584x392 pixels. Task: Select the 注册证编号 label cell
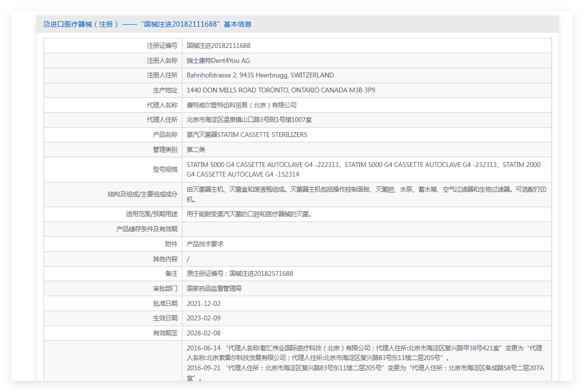click(113, 46)
